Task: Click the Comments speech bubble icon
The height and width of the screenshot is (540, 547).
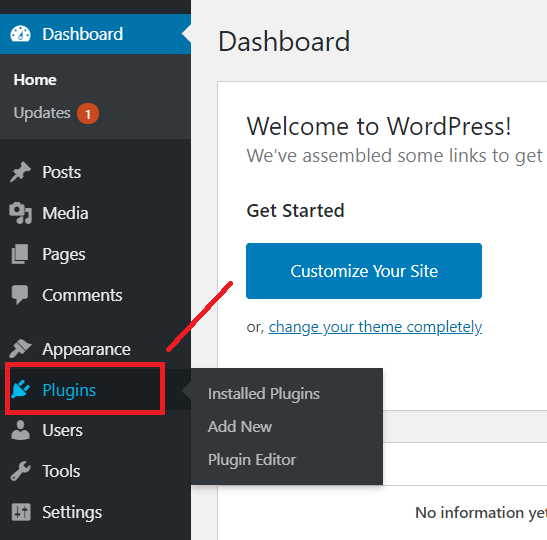Action: (20, 295)
